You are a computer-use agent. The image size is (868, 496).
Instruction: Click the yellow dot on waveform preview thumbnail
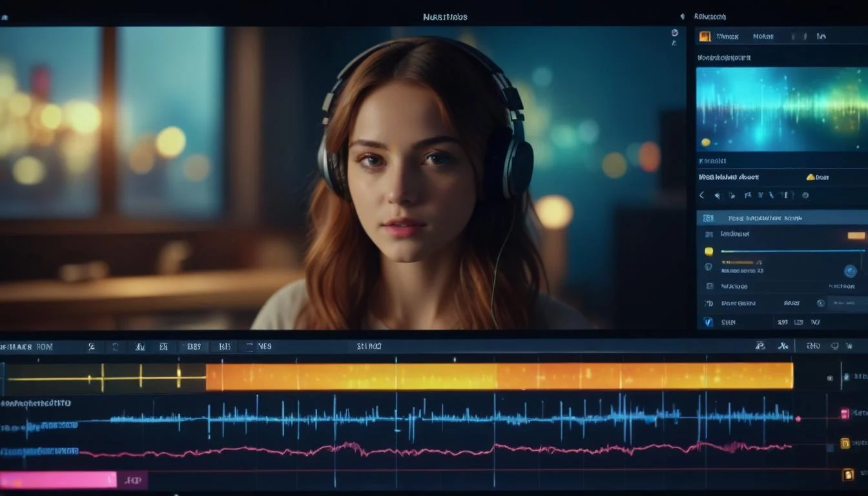(706, 142)
